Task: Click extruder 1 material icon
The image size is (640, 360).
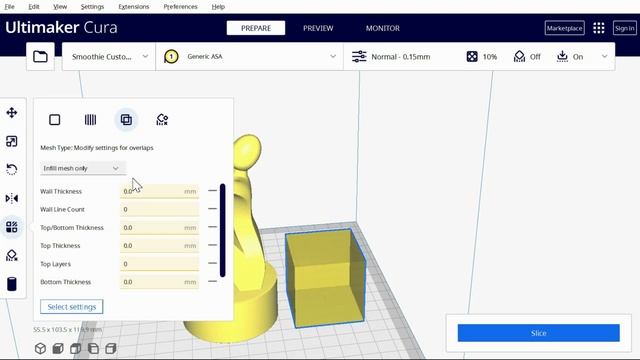Action: pos(171,56)
